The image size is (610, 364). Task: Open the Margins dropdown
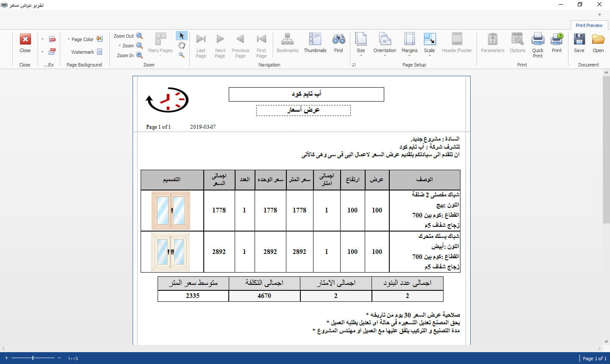click(409, 43)
